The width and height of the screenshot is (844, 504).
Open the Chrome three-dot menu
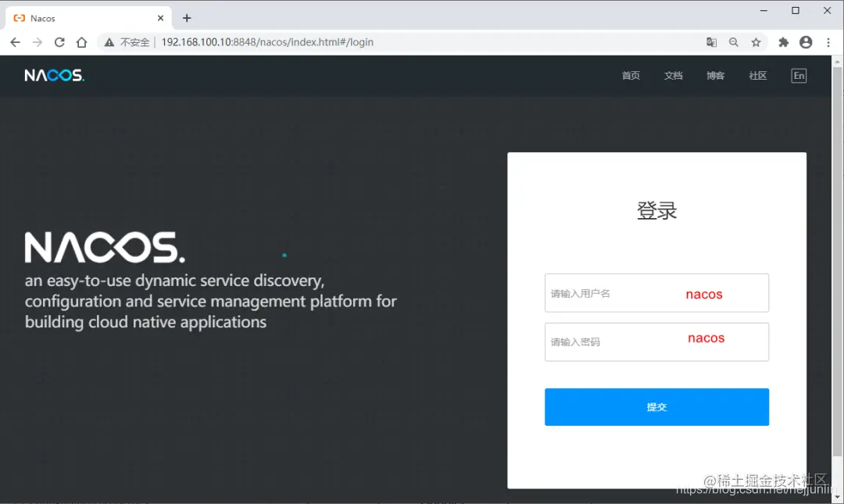pos(828,42)
